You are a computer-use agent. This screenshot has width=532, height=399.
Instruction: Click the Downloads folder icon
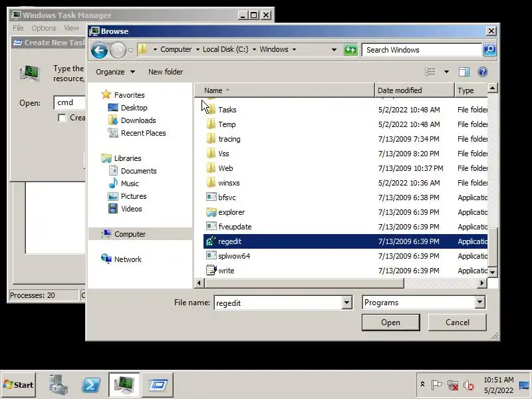[x=112, y=120]
